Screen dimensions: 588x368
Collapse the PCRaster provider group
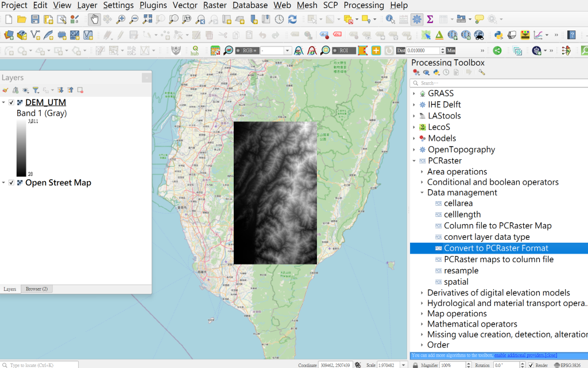(414, 161)
